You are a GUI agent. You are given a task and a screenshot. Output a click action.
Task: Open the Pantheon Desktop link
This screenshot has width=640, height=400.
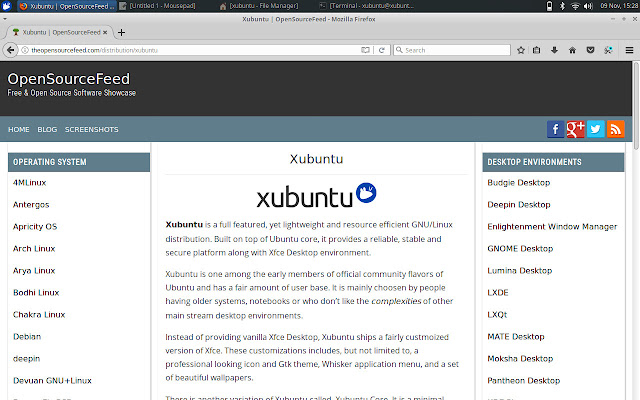click(524, 381)
